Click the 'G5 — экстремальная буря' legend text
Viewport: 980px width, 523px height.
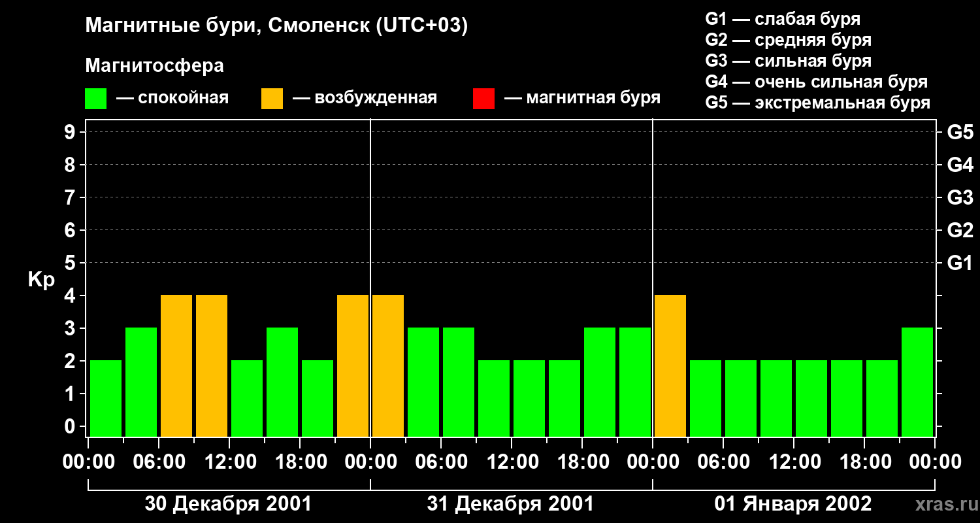pos(817,103)
